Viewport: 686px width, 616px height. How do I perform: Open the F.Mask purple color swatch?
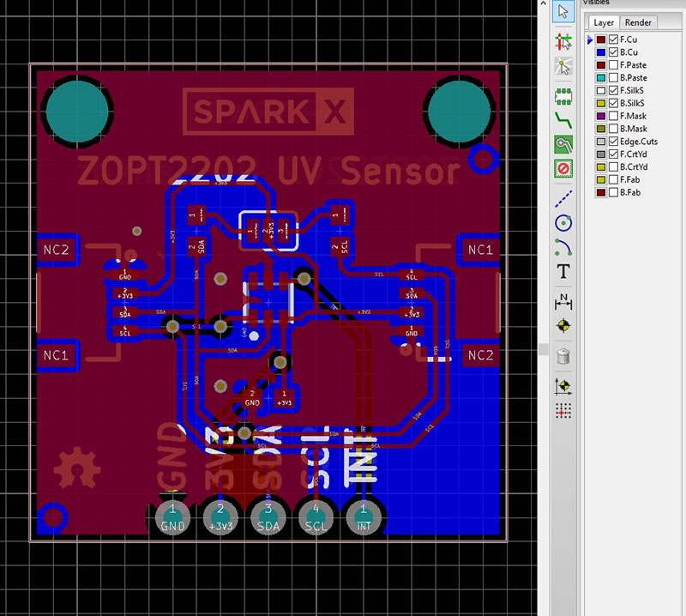point(601,116)
